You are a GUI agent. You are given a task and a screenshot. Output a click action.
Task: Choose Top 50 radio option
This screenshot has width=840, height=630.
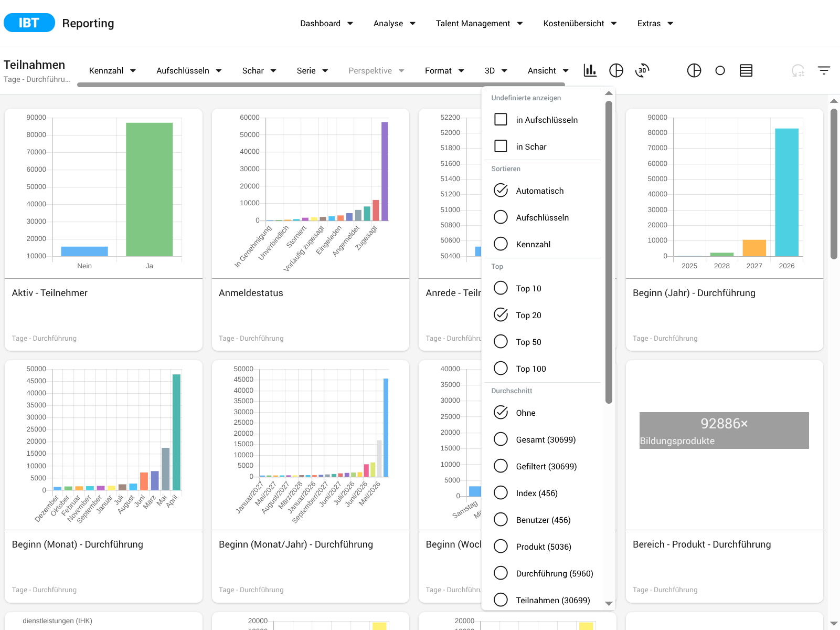click(501, 342)
